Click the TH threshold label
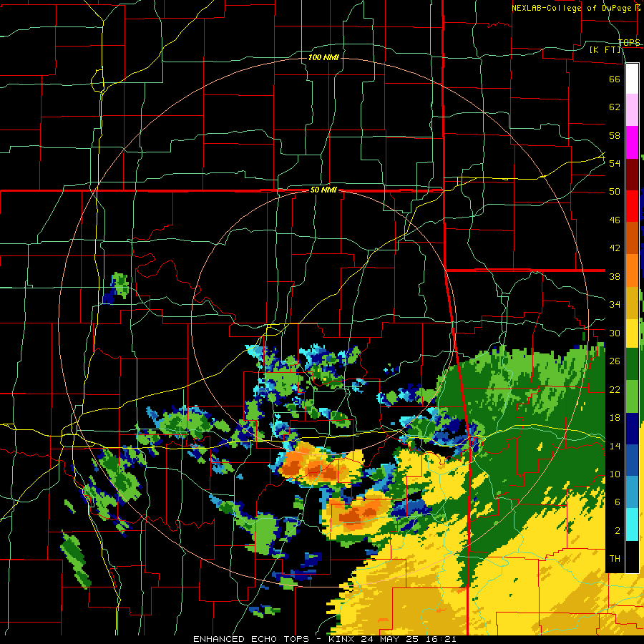 click(615, 558)
